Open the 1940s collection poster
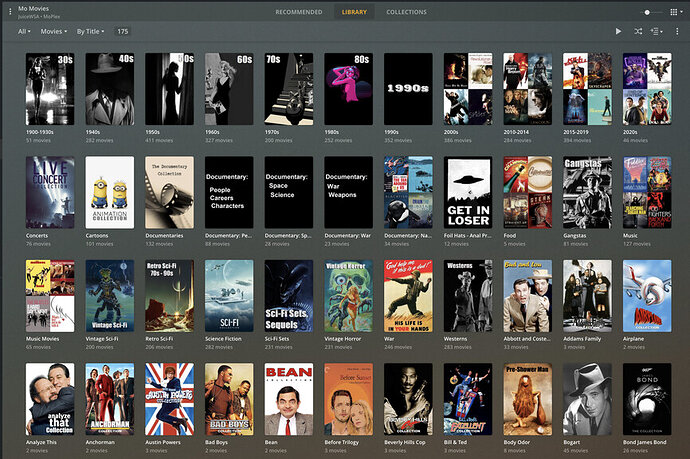This screenshot has height=459, width=690. tap(110, 89)
